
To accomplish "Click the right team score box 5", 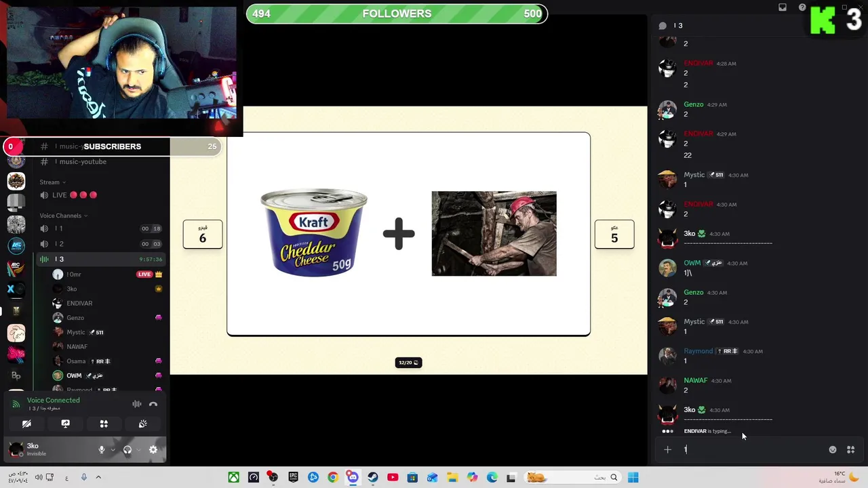I will 614,235.
